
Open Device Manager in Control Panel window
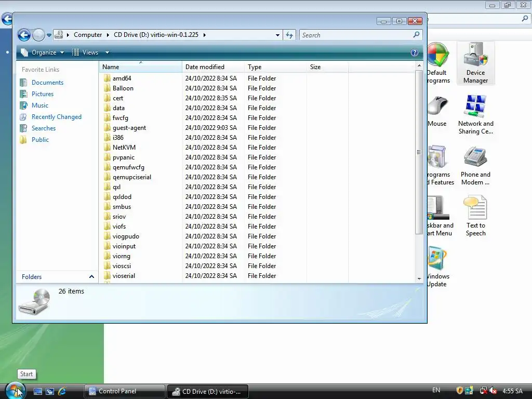point(475,63)
